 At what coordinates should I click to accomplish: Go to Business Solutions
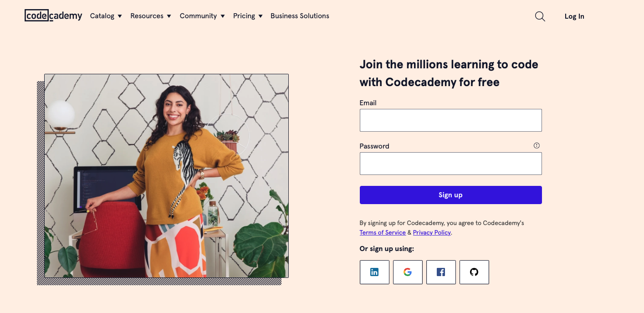click(x=300, y=16)
